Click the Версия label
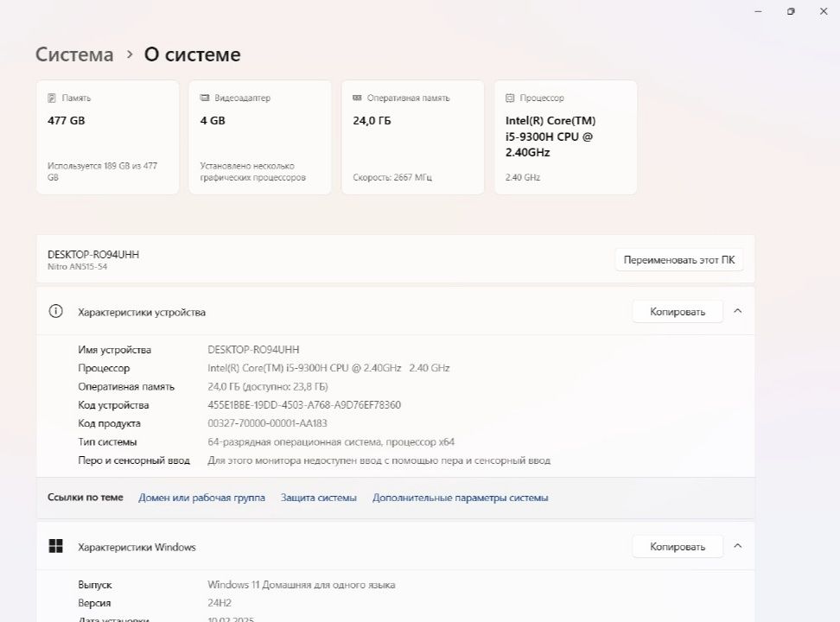 point(94,603)
